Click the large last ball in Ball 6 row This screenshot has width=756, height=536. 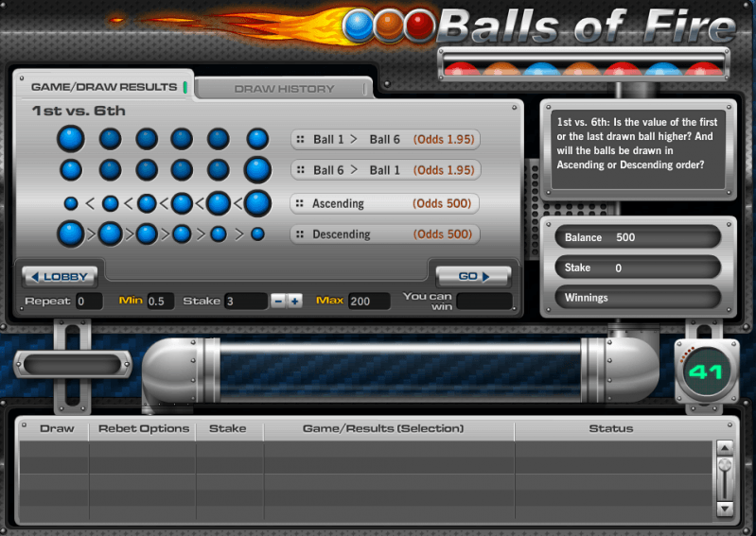[x=257, y=170]
